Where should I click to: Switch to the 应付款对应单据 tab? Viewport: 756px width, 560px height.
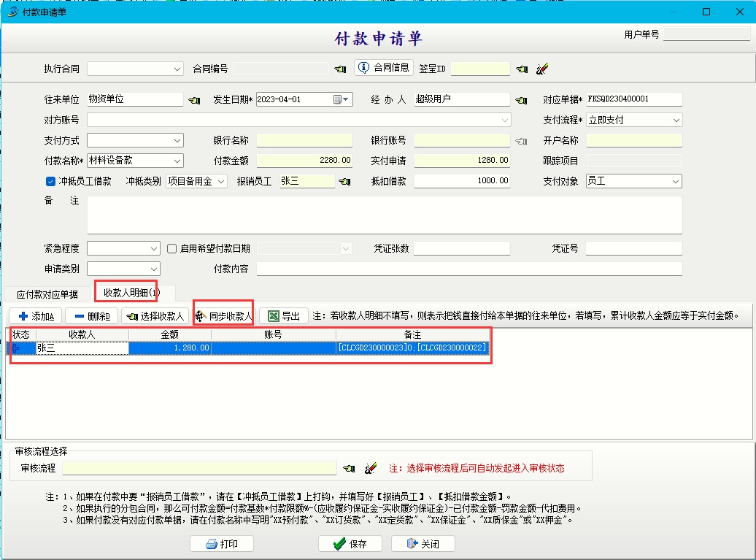coord(47,294)
